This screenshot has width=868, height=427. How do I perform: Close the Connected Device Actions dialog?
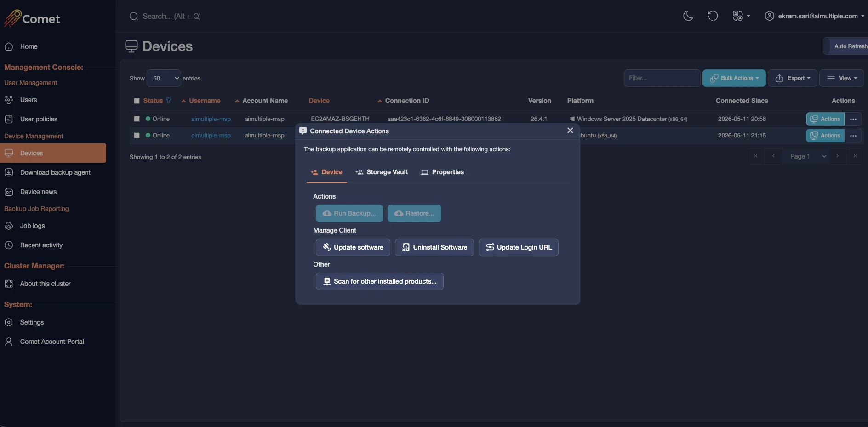570,131
